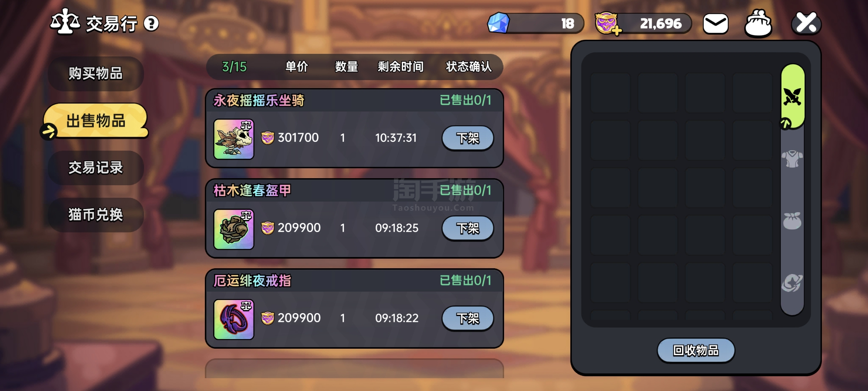Select the pouch items category icon
The height and width of the screenshot is (391, 868).
[792, 221]
